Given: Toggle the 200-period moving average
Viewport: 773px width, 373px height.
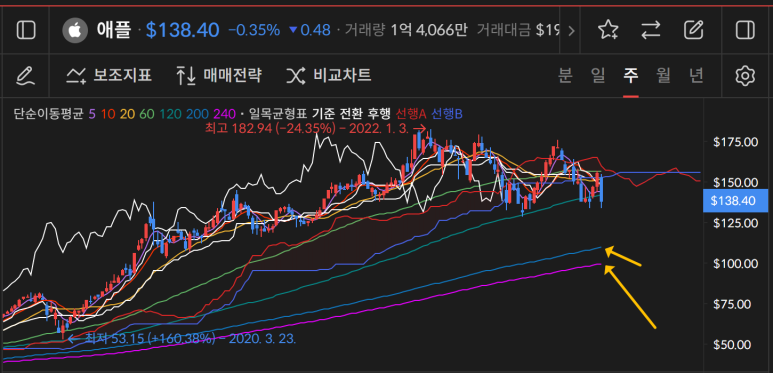Looking at the screenshot, I should tap(197, 114).
